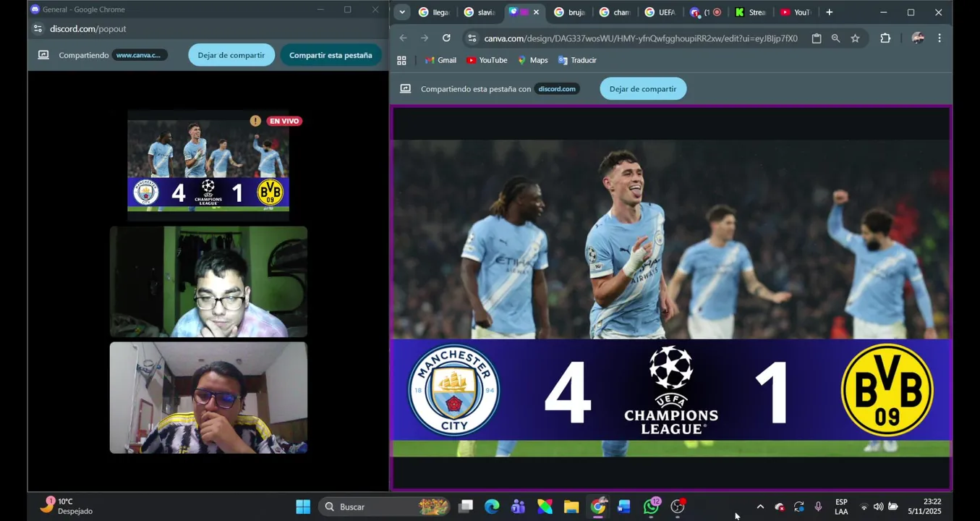Open the Chrome tab search dropdown arrow

coord(402,12)
